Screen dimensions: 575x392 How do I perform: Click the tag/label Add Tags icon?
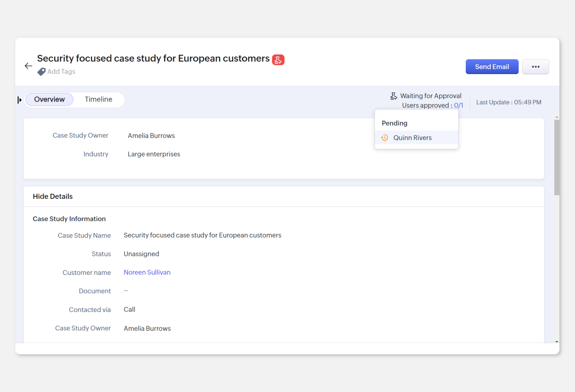[41, 71]
